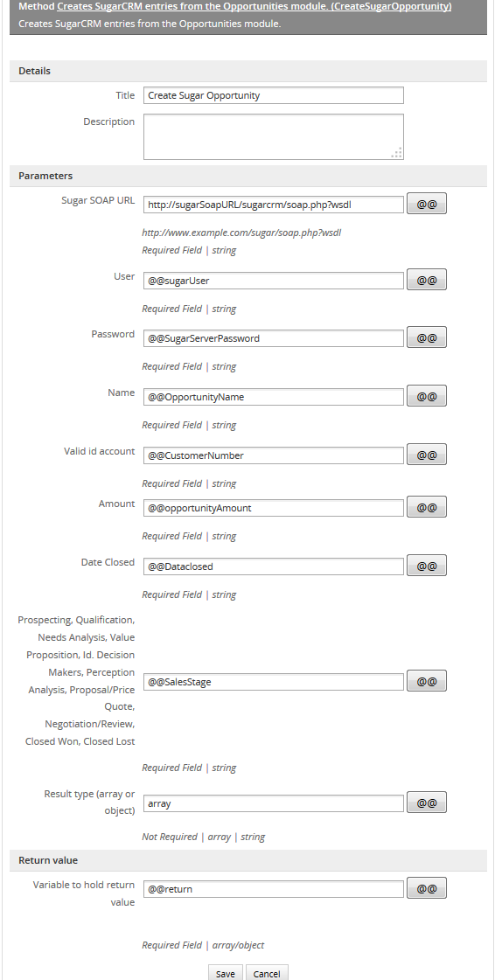This screenshot has width=495, height=980.
Task: Open the CreateSugarOpportunity method link in the header
Action: pos(254,7)
